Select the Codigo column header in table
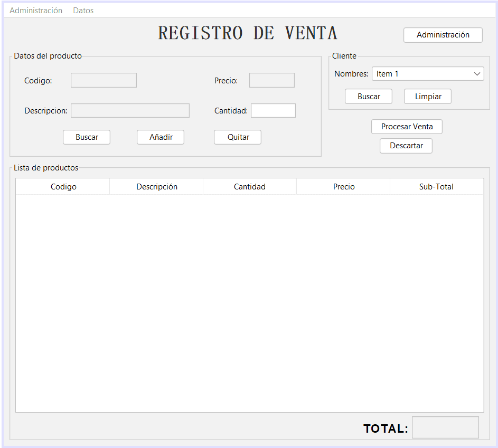498x448 pixels. coord(63,187)
